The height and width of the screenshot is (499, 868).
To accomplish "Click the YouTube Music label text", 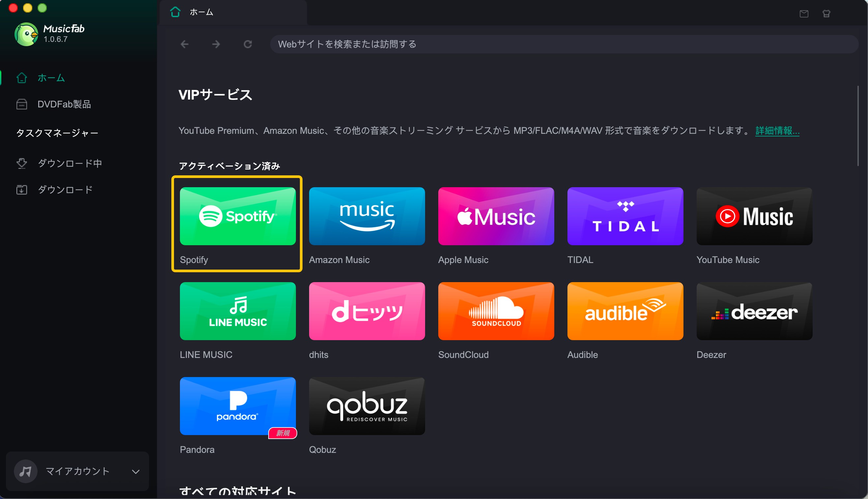I will (728, 260).
